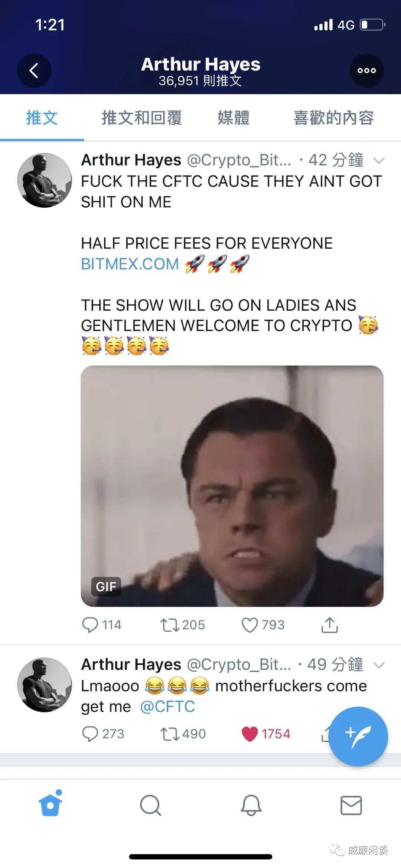Like the tweet with 793 likes
This screenshot has width=401, height=868.
tap(250, 625)
